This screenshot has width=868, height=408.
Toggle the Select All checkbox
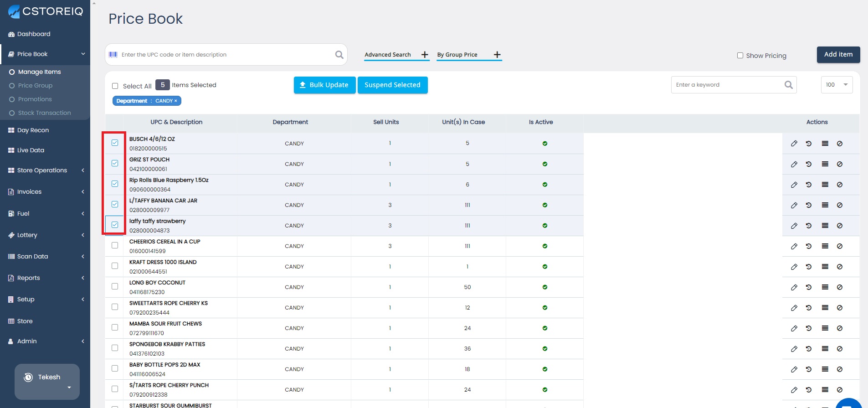pyautogui.click(x=115, y=86)
